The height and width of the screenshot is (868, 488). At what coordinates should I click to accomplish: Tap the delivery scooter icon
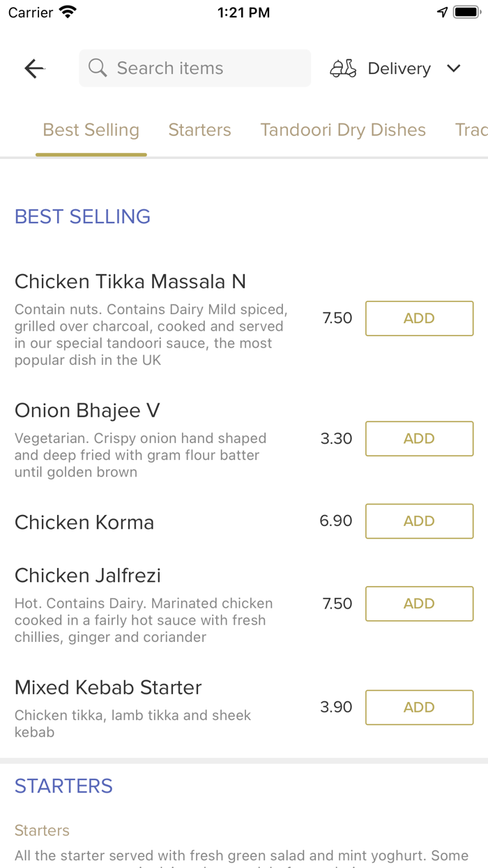coord(343,68)
